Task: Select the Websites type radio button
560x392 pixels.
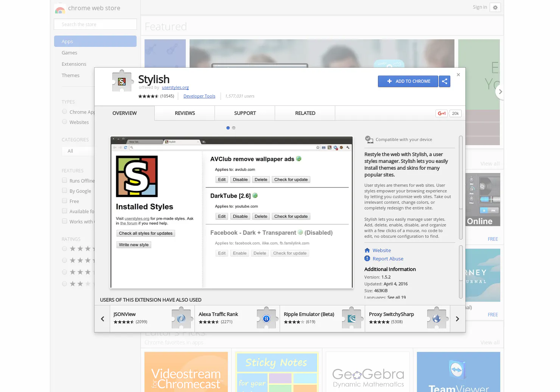Action: tap(65, 122)
